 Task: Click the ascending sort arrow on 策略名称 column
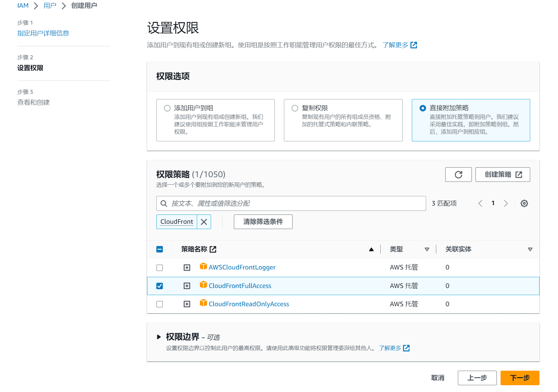coord(371,249)
